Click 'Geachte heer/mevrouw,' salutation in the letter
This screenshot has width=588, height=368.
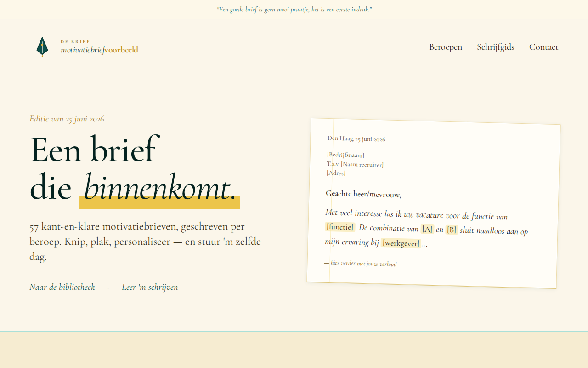(363, 194)
